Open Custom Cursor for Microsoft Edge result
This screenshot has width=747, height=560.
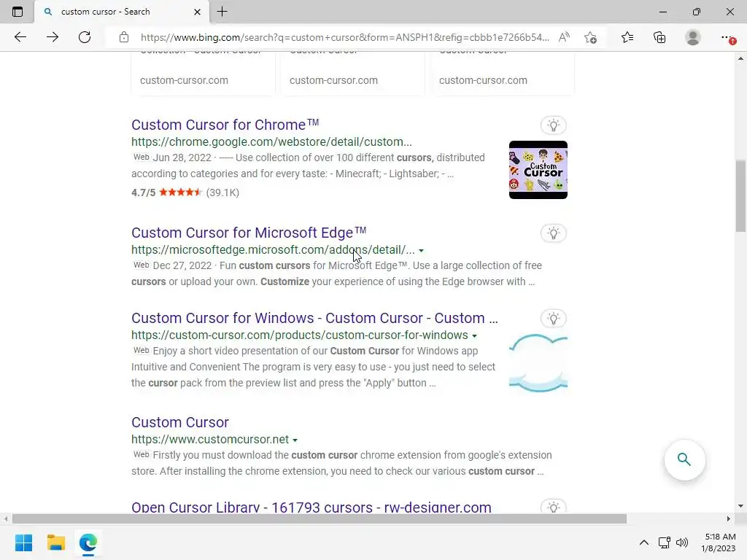tap(249, 233)
